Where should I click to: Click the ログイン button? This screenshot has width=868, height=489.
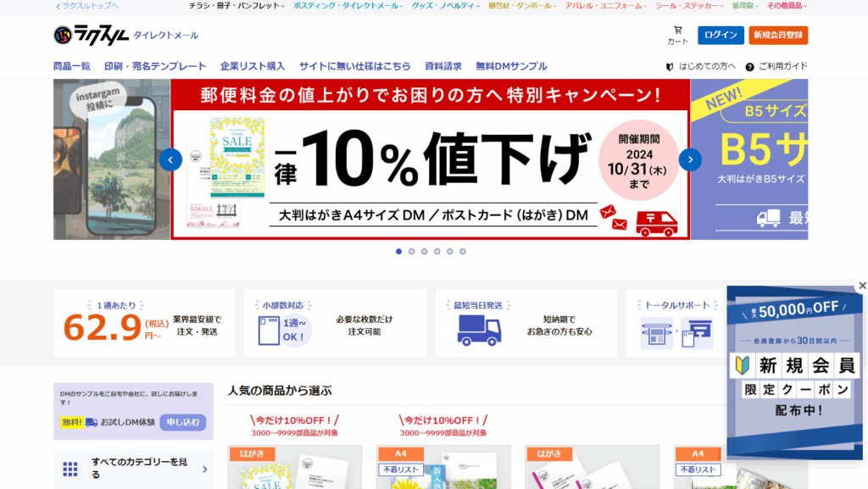(x=721, y=36)
